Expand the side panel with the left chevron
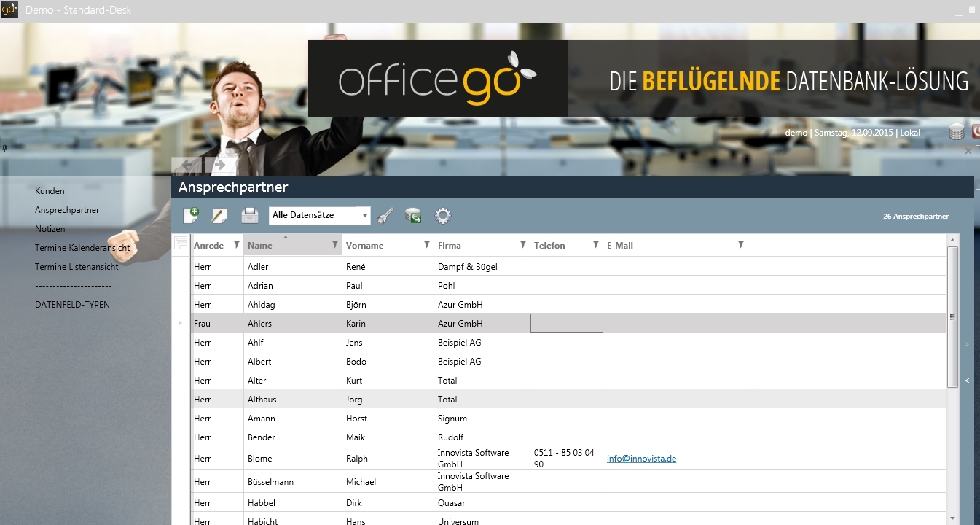Image resolution: width=980 pixels, height=525 pixels. [968, 381]
